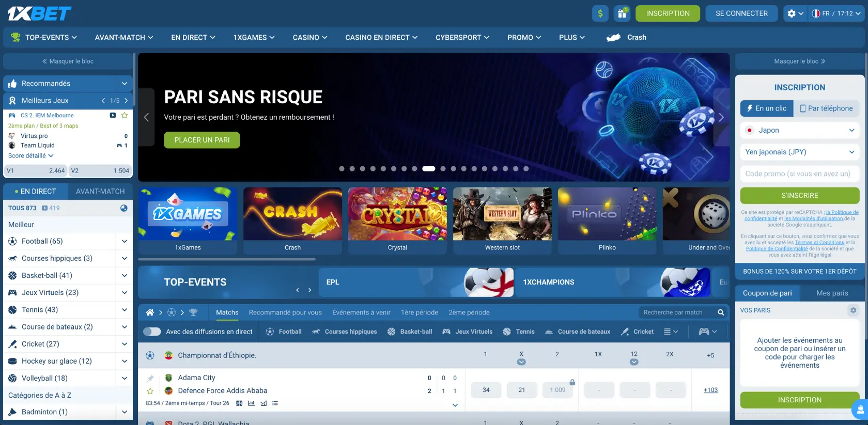
Task: Open the Japon country dropdown
Action: 799,130
